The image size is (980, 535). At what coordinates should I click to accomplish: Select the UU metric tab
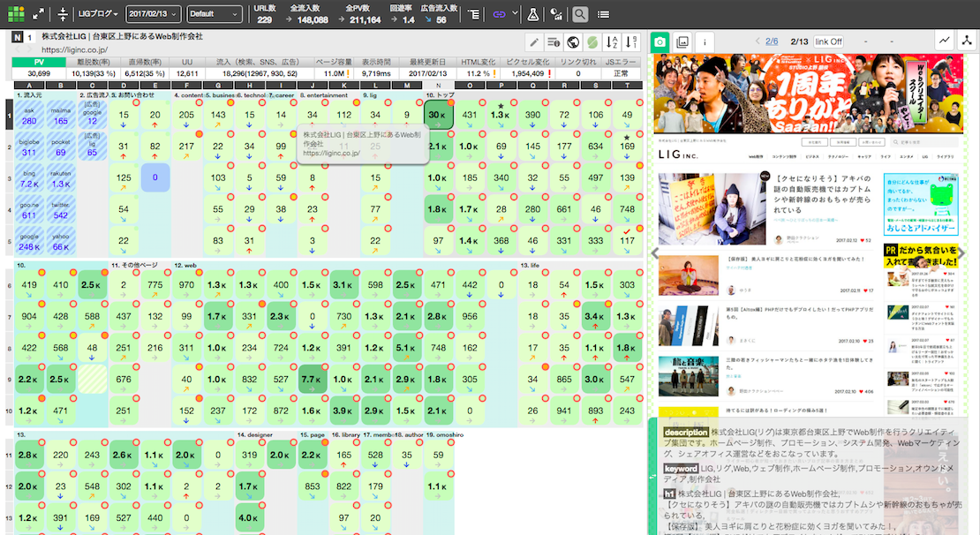pyautogui.click(x=187, y=62)
